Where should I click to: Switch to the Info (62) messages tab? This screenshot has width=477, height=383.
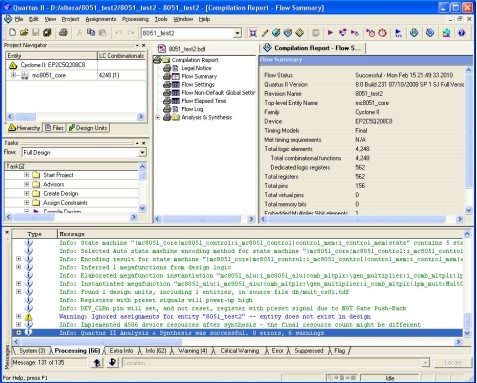tap(156, 351)
